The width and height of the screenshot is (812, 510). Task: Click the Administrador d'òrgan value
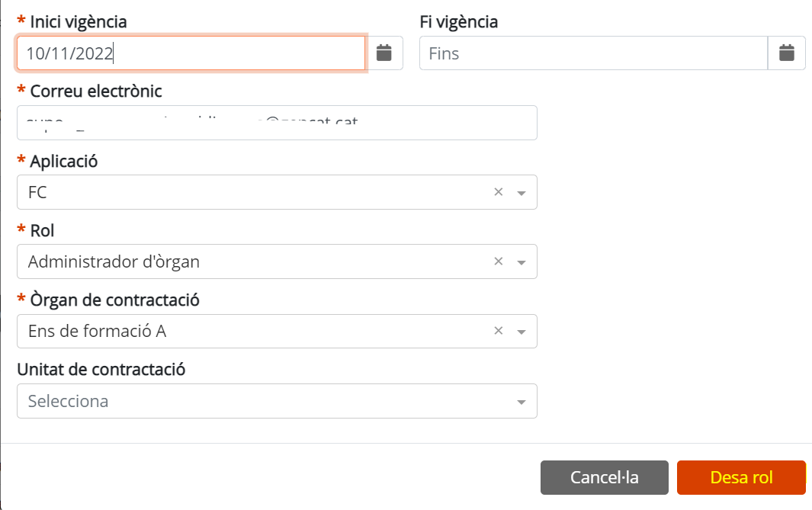(x=114, y=261)
